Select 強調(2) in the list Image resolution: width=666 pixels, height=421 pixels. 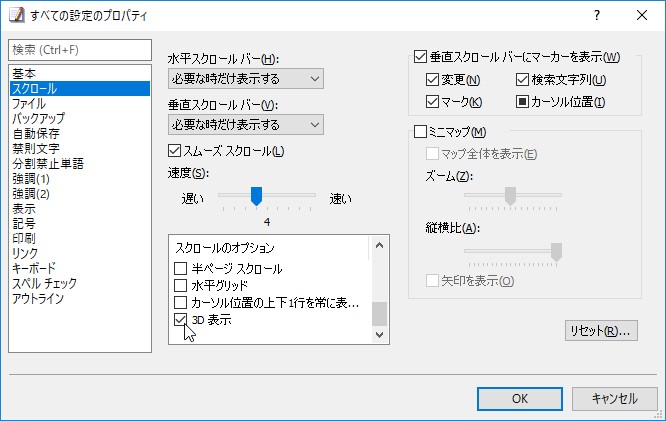pyautogui.click(x=80, y=194)
